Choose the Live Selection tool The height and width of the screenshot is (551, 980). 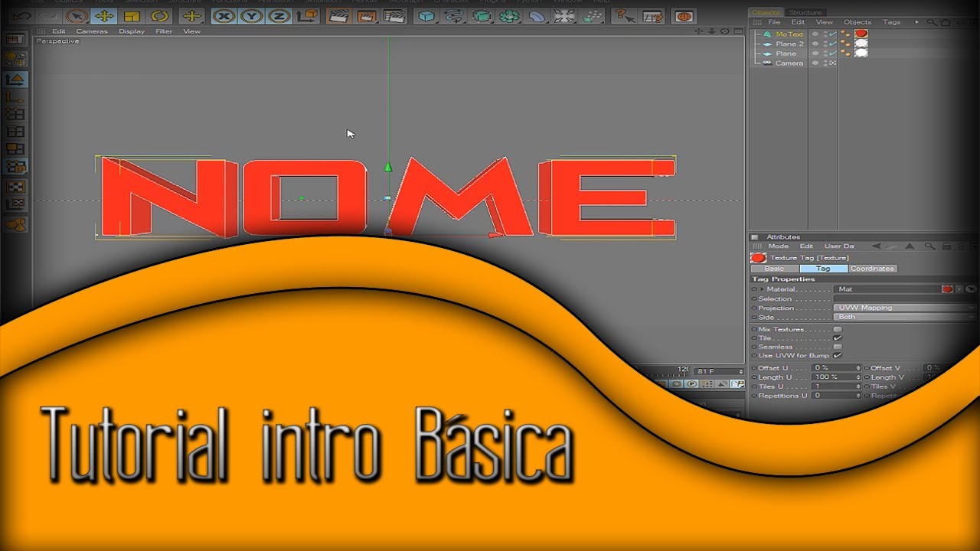(x=76, y=15)
